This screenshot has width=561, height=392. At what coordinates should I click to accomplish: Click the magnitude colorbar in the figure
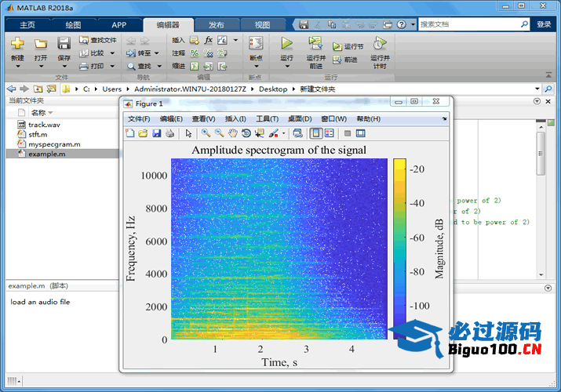coord(399,249)
